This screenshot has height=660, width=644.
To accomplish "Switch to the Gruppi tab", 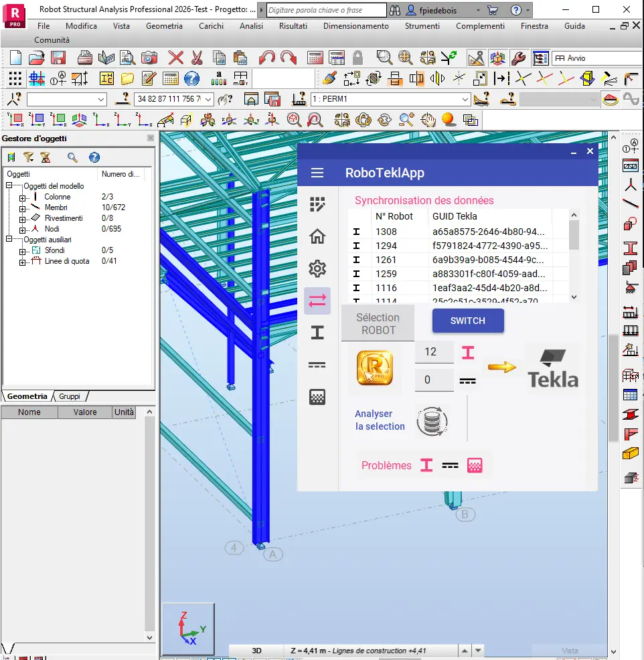I will click(x=70, y=396).
